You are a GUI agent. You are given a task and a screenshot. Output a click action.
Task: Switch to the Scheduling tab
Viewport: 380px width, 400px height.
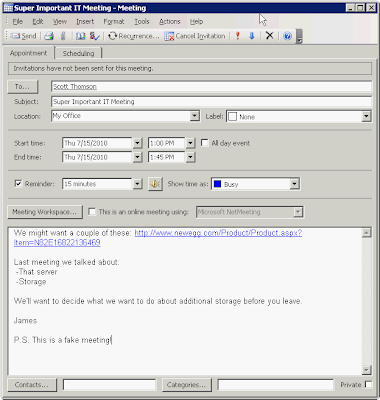[x=78, y=53]
